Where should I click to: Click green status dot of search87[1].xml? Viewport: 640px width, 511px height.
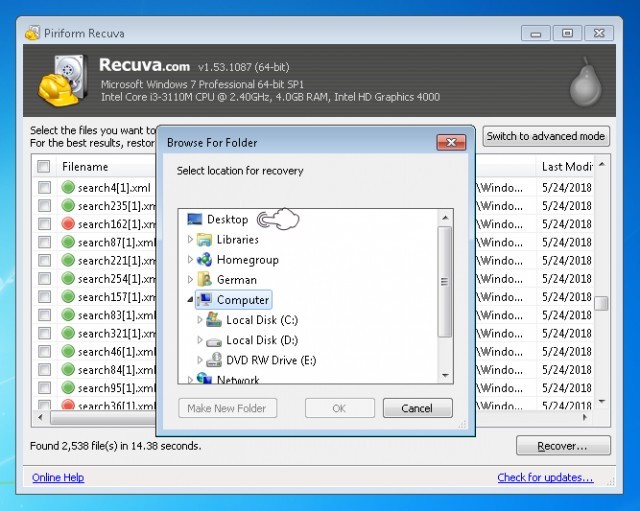click(68, 242)
